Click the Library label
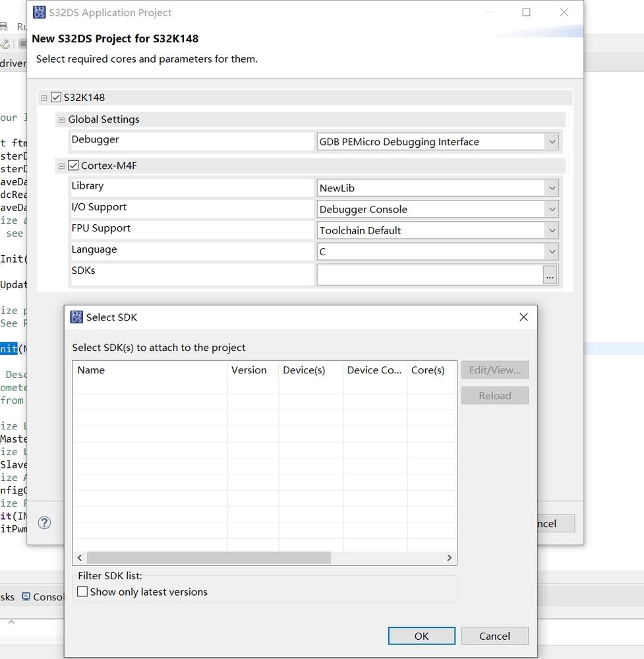The height and width of the screenshot is (659, 644). (x=88, y=185)
